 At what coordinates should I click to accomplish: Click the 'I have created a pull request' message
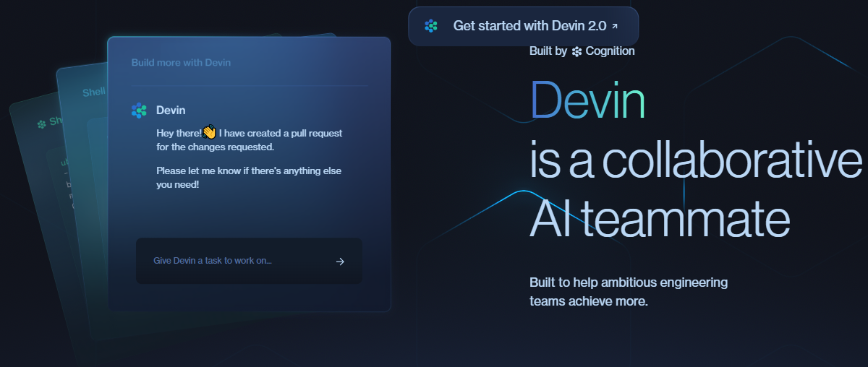click(281, 133)
